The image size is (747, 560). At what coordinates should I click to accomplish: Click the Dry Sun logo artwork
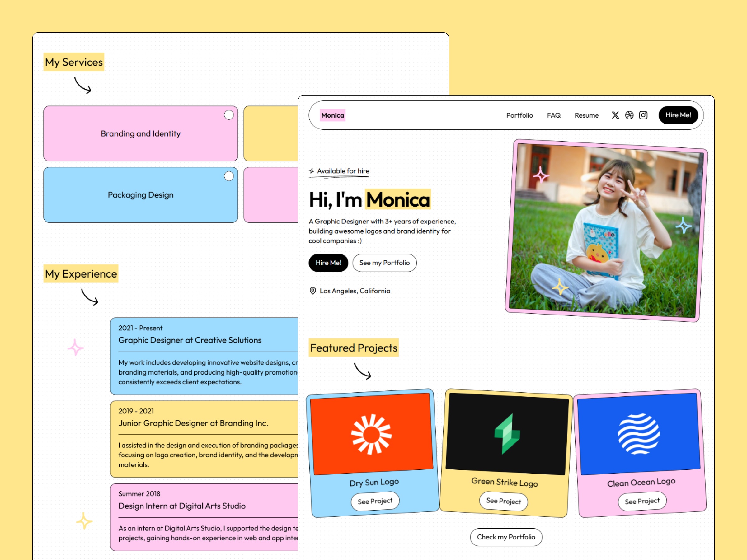(x=373, y=434)
